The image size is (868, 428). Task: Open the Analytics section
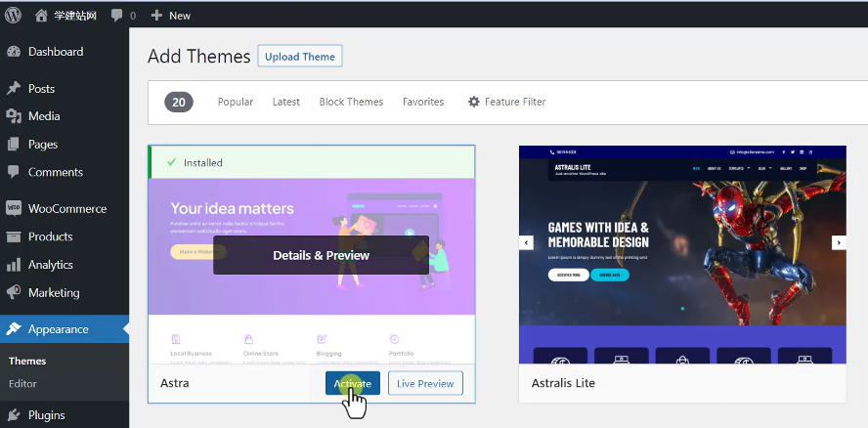coord(50,265)
